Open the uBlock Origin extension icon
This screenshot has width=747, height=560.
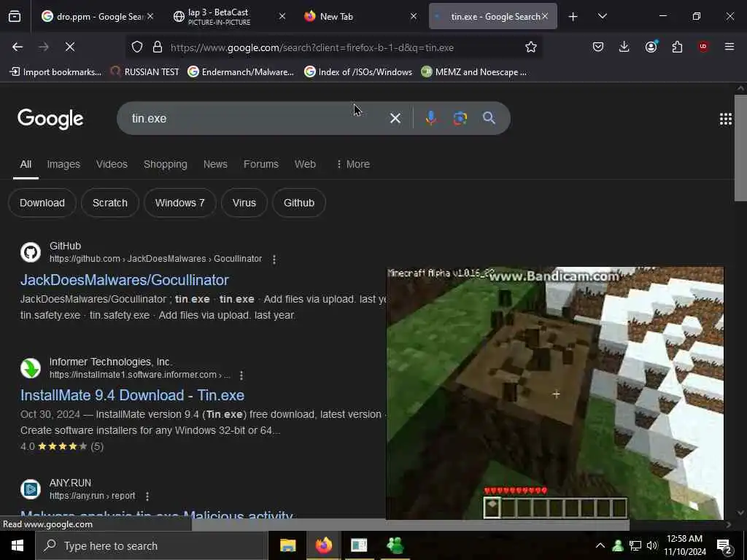click(x=703, y=47)
